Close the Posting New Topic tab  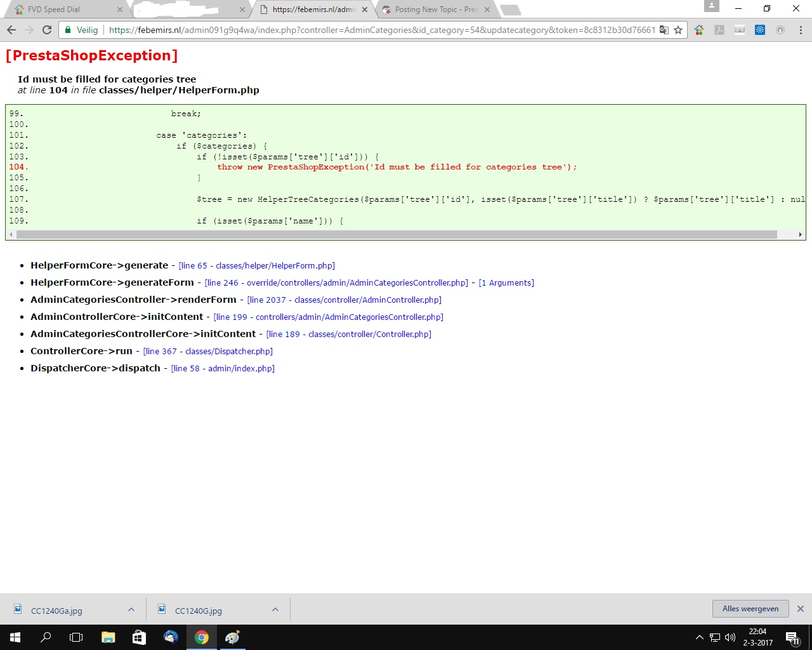[x=487, y=10]
